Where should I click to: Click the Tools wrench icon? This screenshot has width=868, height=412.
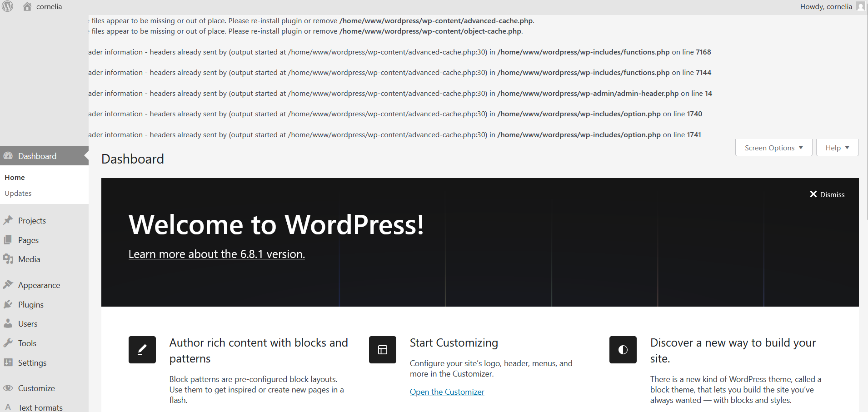(x=9, y=343)
